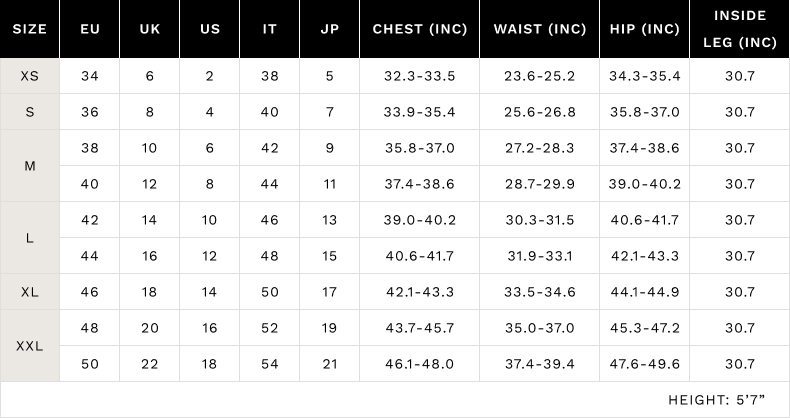
Task: Select the HIP (INC) column header
Action: 645,29
